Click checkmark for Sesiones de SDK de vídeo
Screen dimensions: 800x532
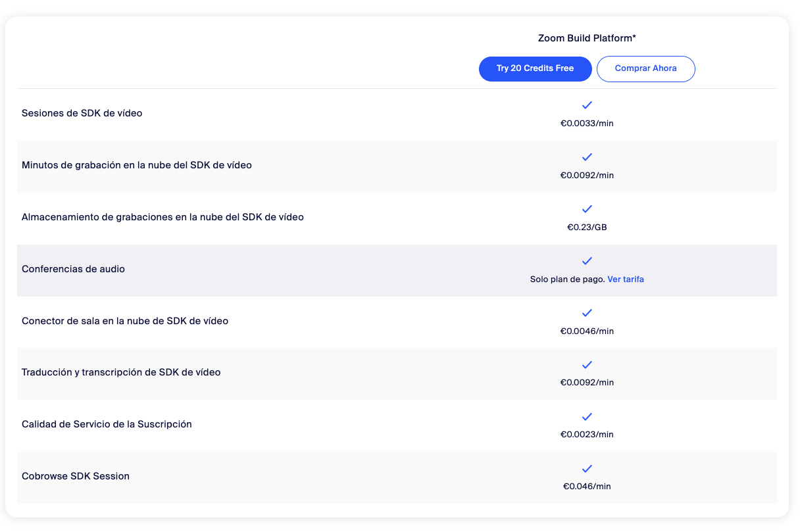tap(587, 105)
